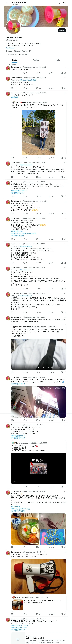Open the protest sign photo in the quoted post
Screen dimensions: 72x644
click(x=39, y=132)
